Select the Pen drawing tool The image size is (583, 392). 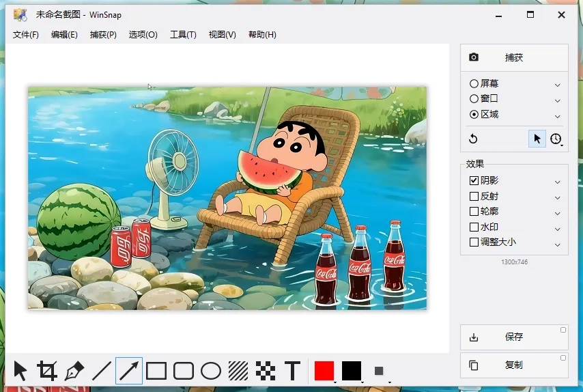[74, 371]
